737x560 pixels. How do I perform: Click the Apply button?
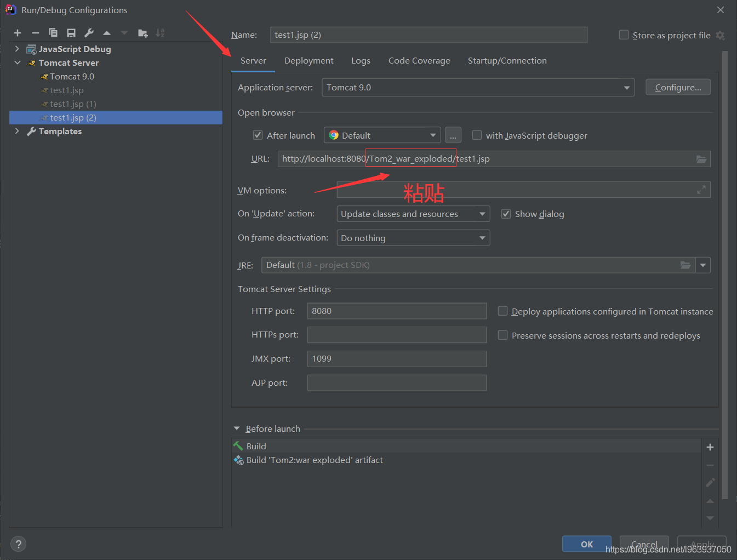(x=702, y=544)
